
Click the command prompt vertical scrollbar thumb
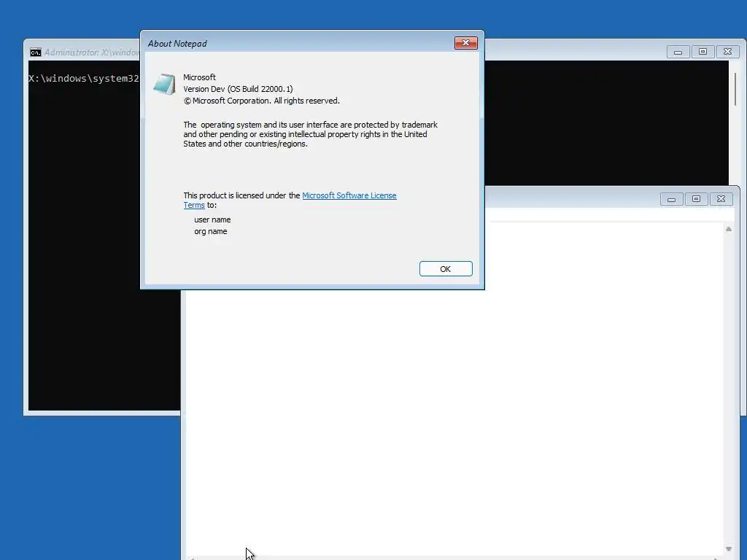click(735, 89)
